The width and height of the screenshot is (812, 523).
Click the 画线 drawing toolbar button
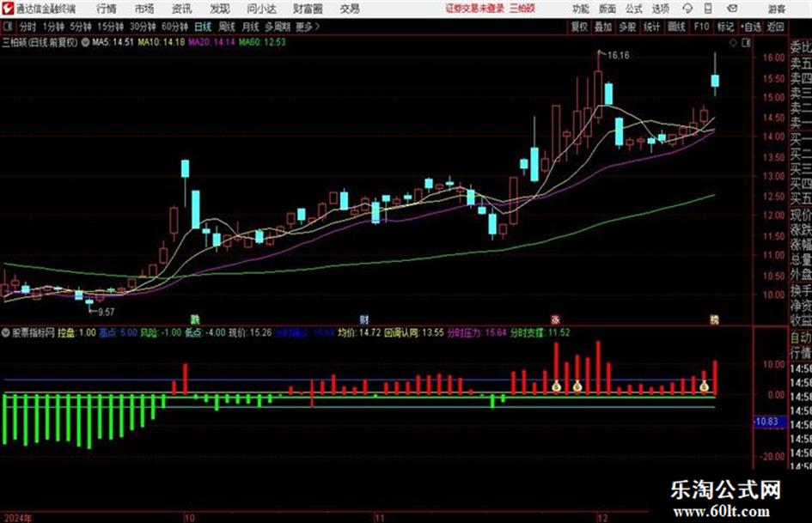click(x=676, y=27)
